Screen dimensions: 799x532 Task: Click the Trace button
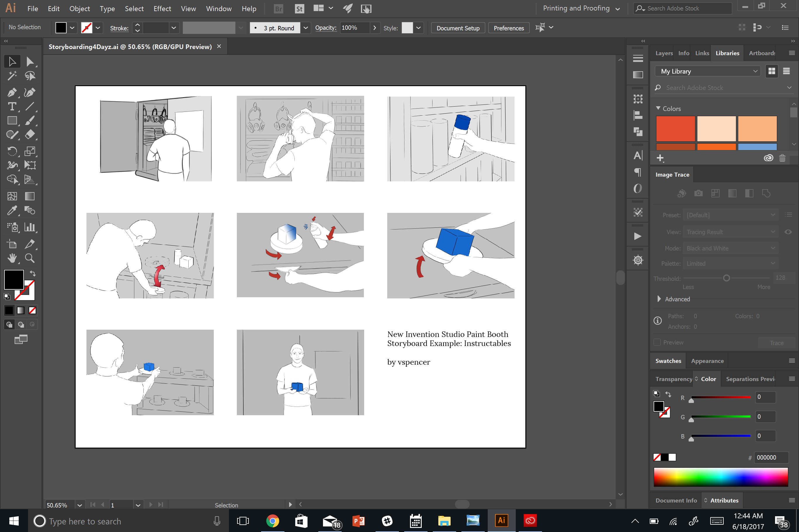point(776,343)
